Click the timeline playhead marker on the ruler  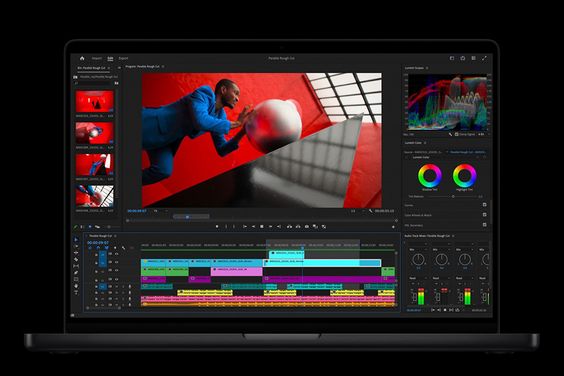pyautogui.click(x=302, y=248)
